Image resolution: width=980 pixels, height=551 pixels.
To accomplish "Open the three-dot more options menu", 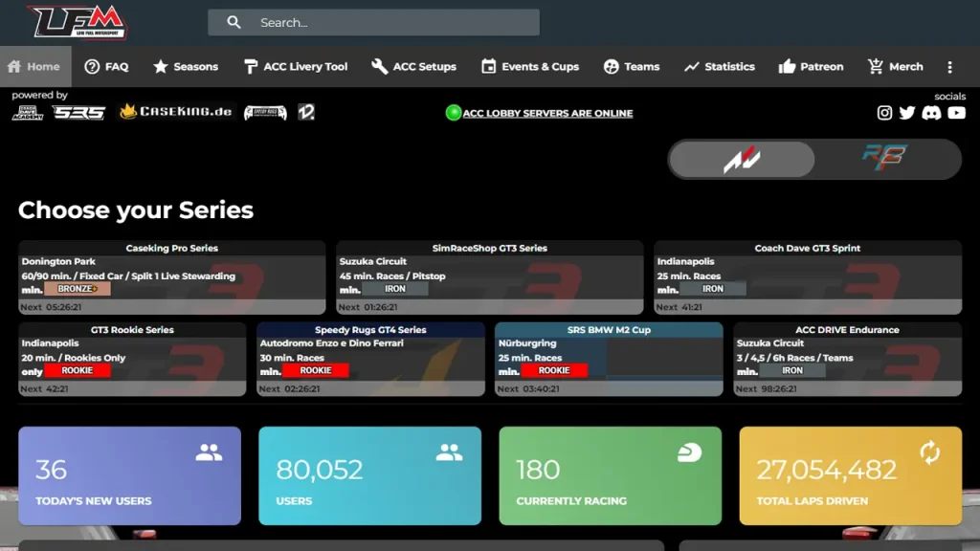I will [x=949, y=67].
